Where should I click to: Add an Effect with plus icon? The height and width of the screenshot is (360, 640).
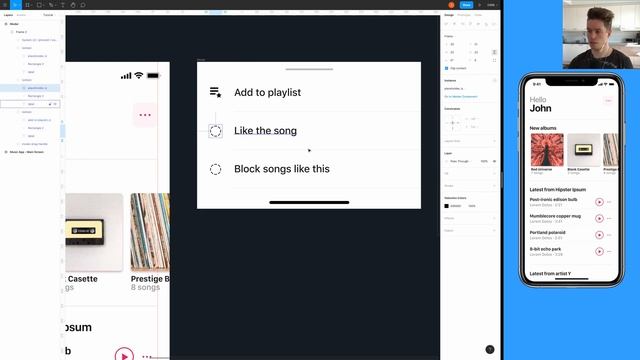pyautogui.click(x=494, y=218)
